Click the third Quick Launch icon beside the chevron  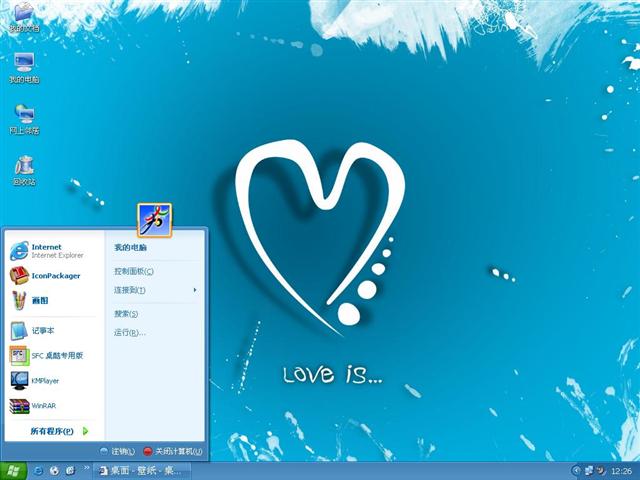pos(71,471)
